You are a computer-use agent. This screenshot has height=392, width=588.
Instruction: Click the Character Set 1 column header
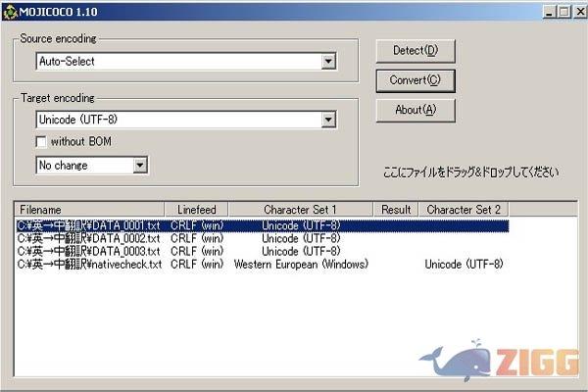point(300,210)
